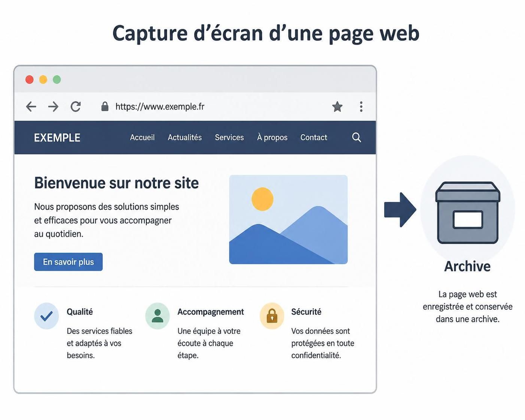Click the En savoir plus button
Image resolution: width=525 pixels, height=420 pixels.
point(68,262)
